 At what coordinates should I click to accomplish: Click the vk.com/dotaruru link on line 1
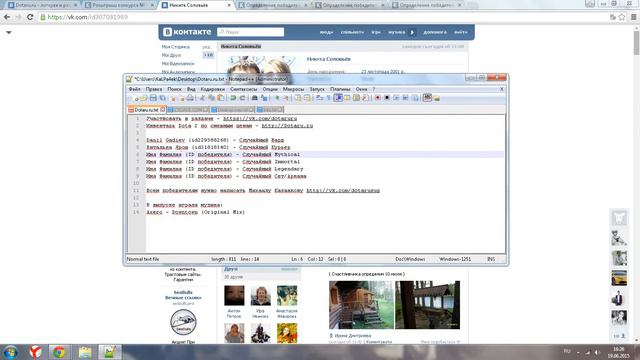coord(260,118)
